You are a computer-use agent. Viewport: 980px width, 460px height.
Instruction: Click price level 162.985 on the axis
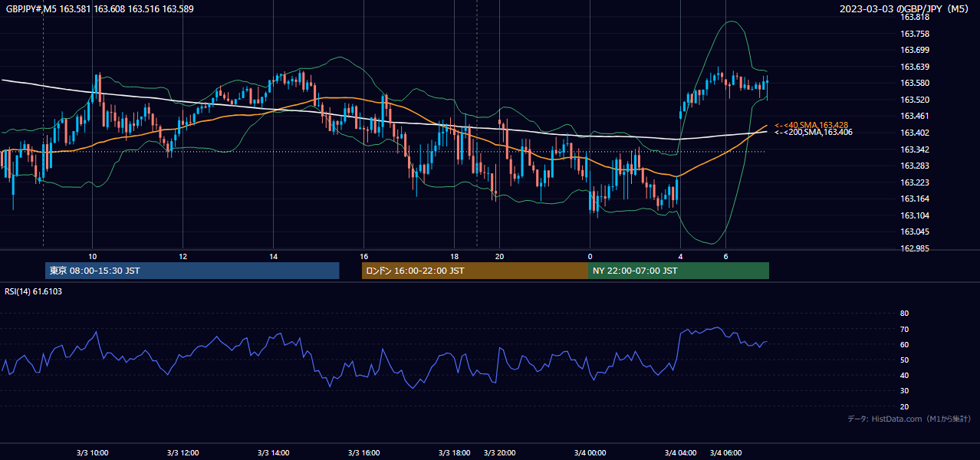coord(915,248)
